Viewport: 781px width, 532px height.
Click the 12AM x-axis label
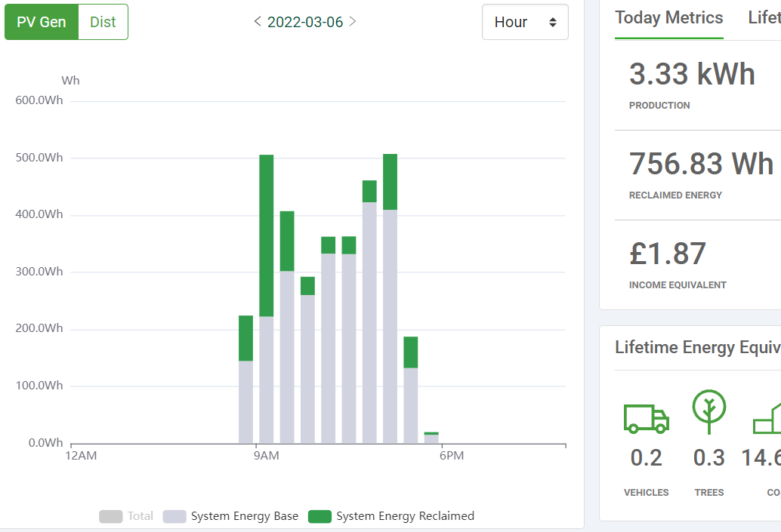pyautogui.click(x=81, y=456)
